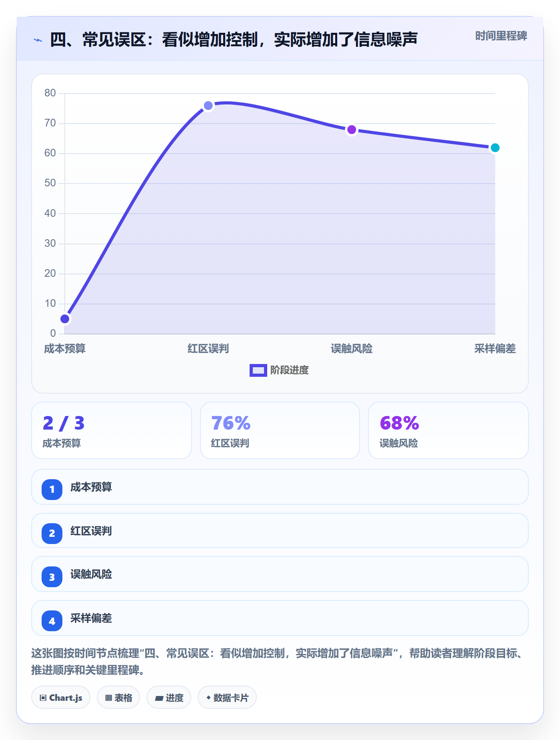Click the 误触风险 x-axis label

coord(352,349)
